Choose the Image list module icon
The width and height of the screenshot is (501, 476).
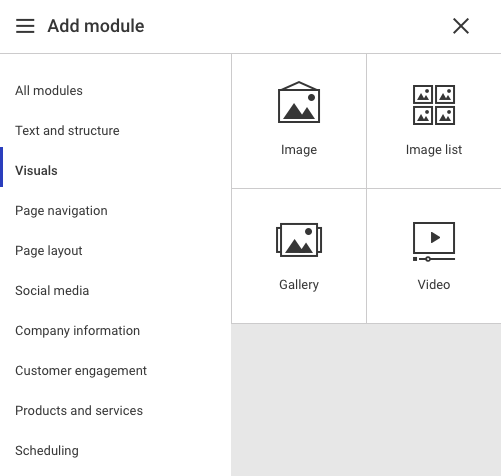click(434, 105)
